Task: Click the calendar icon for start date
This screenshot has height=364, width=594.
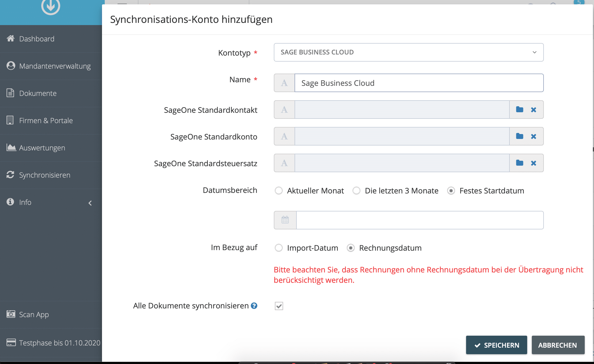Action: 285,220
